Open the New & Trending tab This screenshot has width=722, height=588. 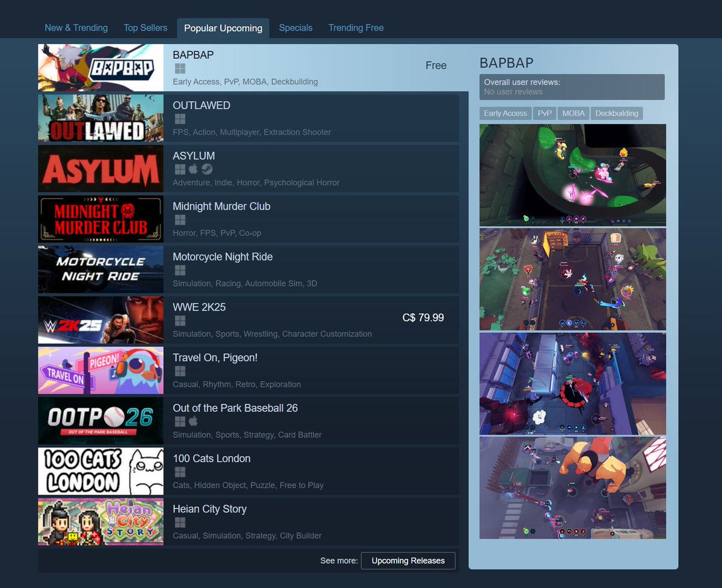pyautogui.click(x=76, y=28)
